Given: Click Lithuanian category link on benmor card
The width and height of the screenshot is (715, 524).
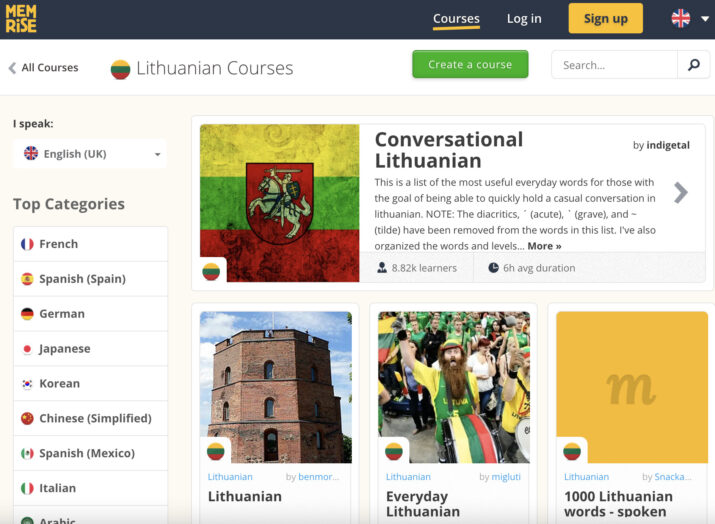Looking at the screenshot, I should tap(230, 477).
